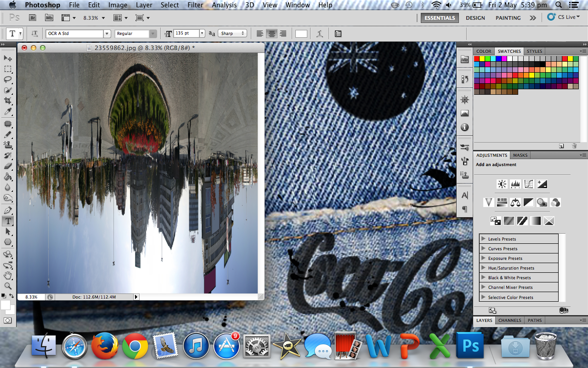
Task: Expand Levels Presets
Action: point(483,239)
